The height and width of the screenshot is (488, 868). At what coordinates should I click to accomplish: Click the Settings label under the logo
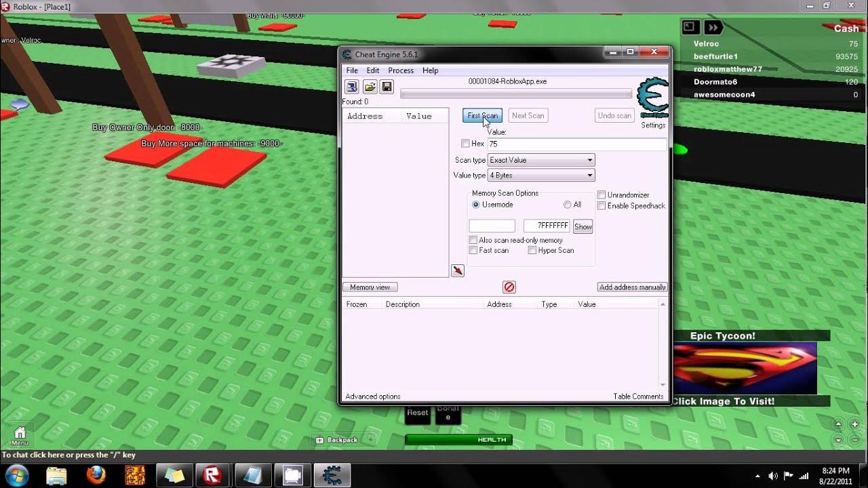click(x=653, y=125)
